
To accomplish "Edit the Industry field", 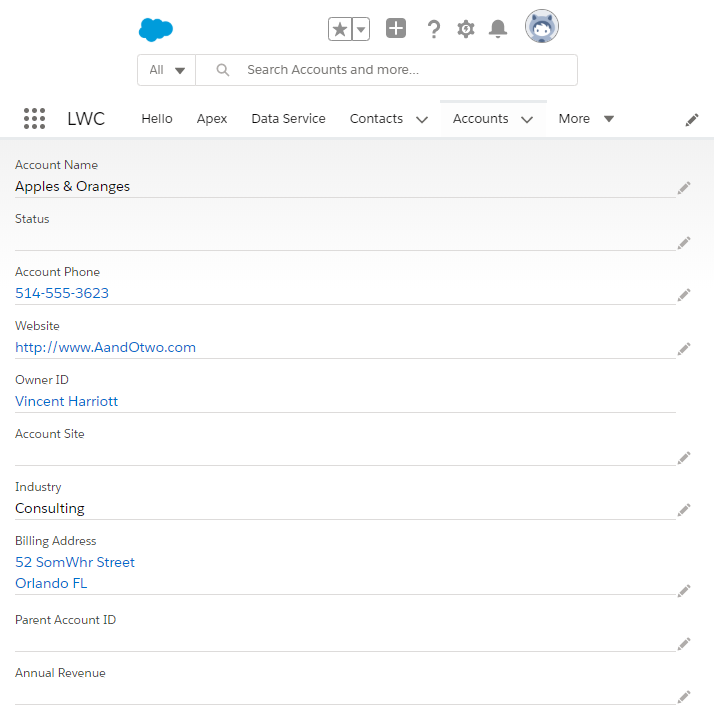I will [x=684, y=510].
